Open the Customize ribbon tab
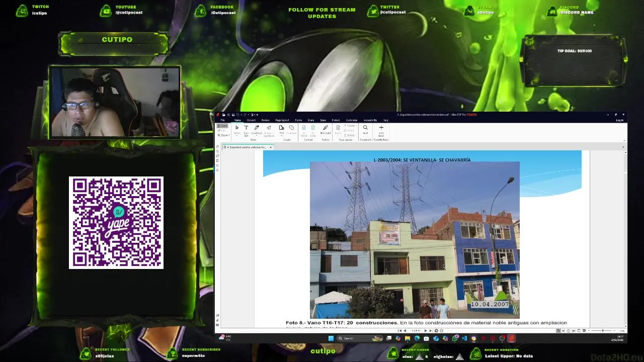 click(352, 120)
